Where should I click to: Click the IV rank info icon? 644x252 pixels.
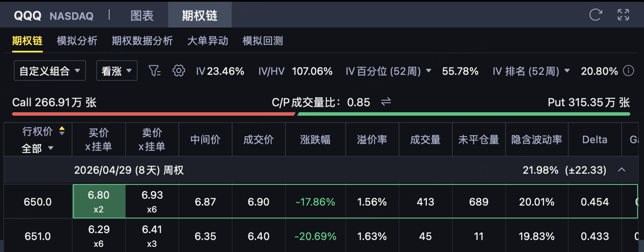[629, 71]
